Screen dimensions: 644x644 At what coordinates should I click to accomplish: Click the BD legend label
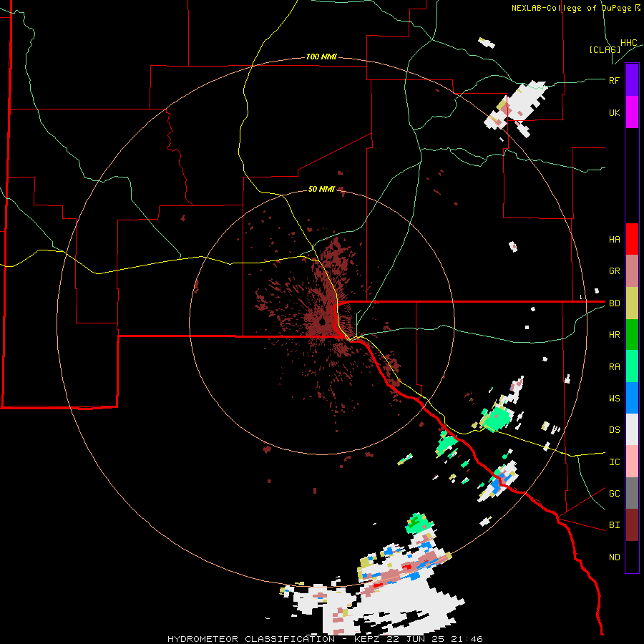pos(614,303)
